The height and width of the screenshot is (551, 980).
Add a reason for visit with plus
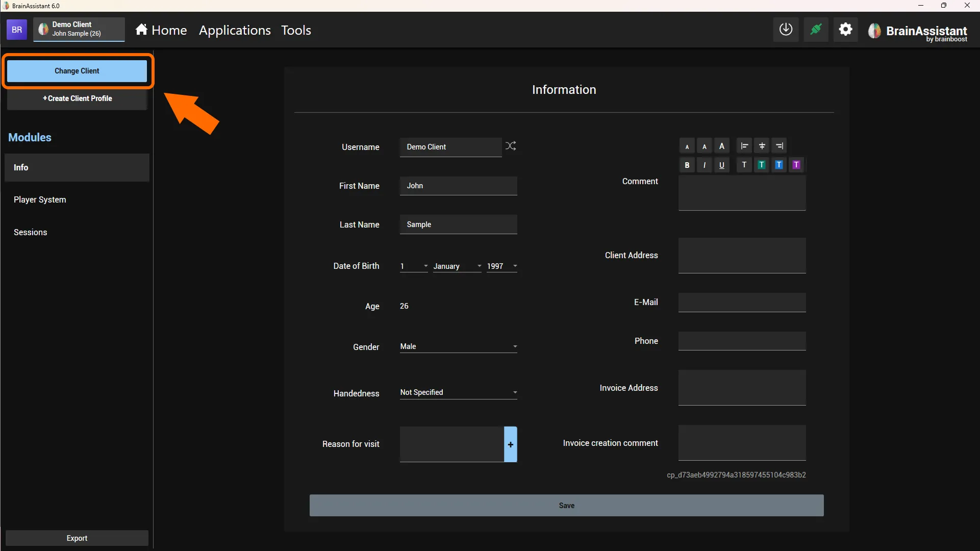(511, 444)
